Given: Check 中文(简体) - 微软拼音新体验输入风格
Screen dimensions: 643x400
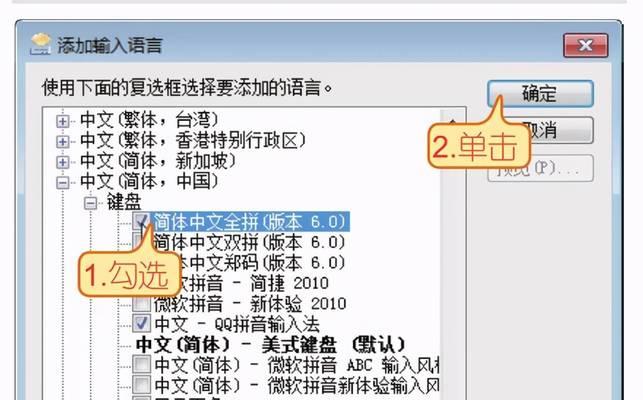Looking at the screenshot, I should click(x=141, y=384).
